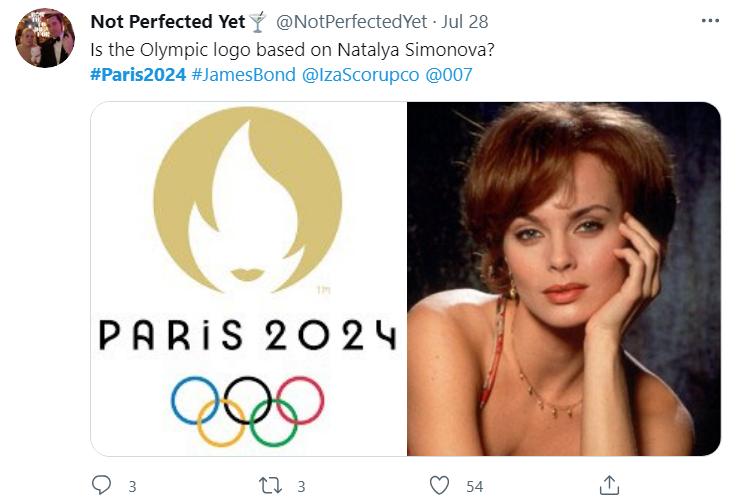
Task: Open the right-side photo of the woman
Action: coord(564,279)
